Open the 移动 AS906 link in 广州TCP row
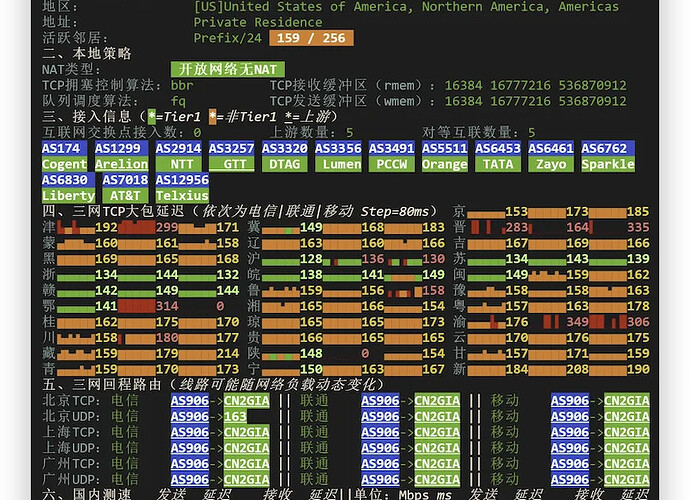690x500 pixels. (570, 464)
